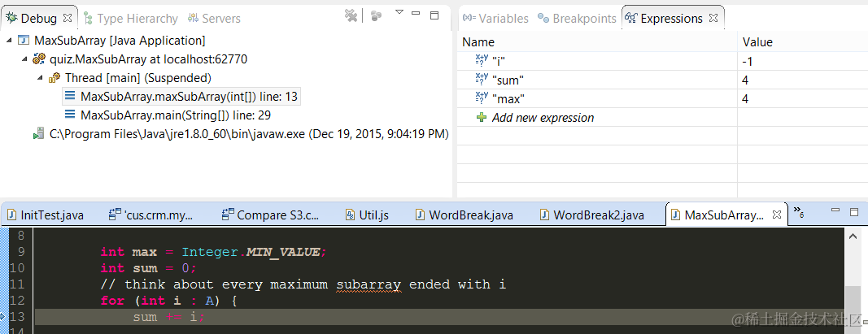
Task: Select stack frame maxSubArray line 13
Action: (190, 97)
